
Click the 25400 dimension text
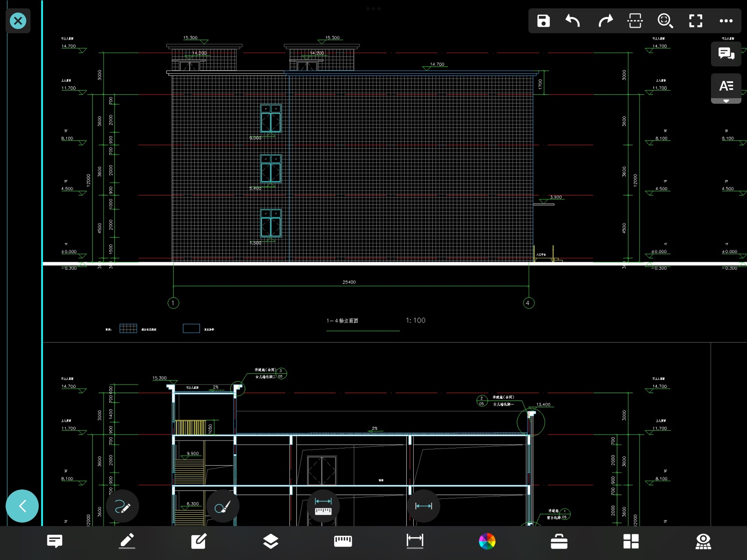click(x=349, y=282)
